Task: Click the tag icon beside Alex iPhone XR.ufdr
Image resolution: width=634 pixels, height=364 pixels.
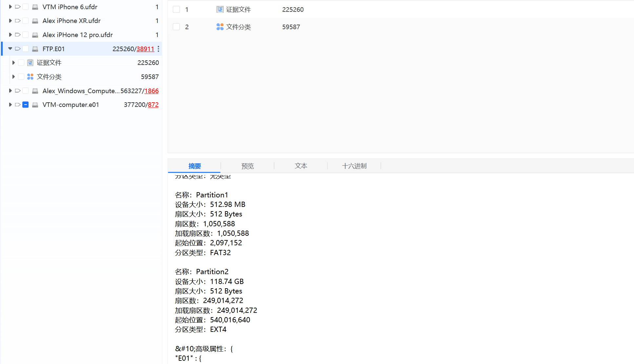Action: [x=18, y=21]
